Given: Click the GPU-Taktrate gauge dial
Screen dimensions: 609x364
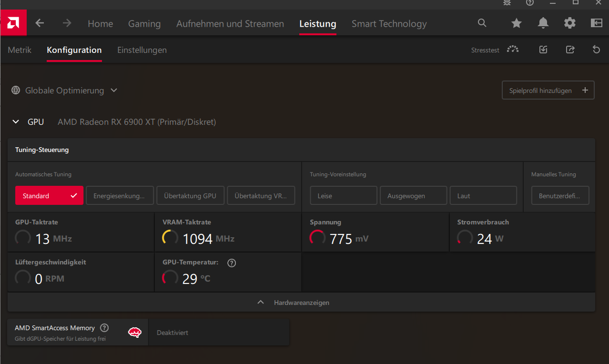Looking at the screenshot, I should coord(23,238).
